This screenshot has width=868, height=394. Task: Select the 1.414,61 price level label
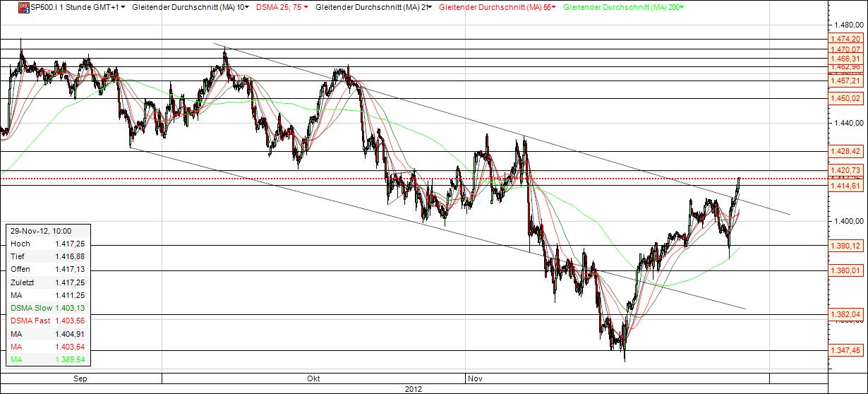point(846,186)
